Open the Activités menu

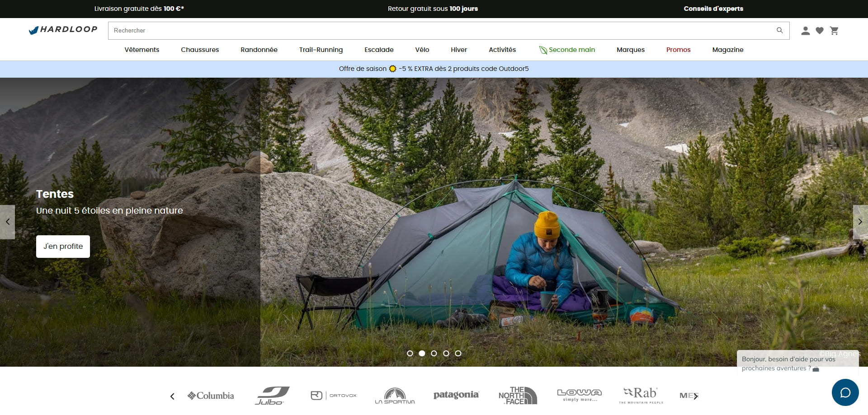click(502, 50)
